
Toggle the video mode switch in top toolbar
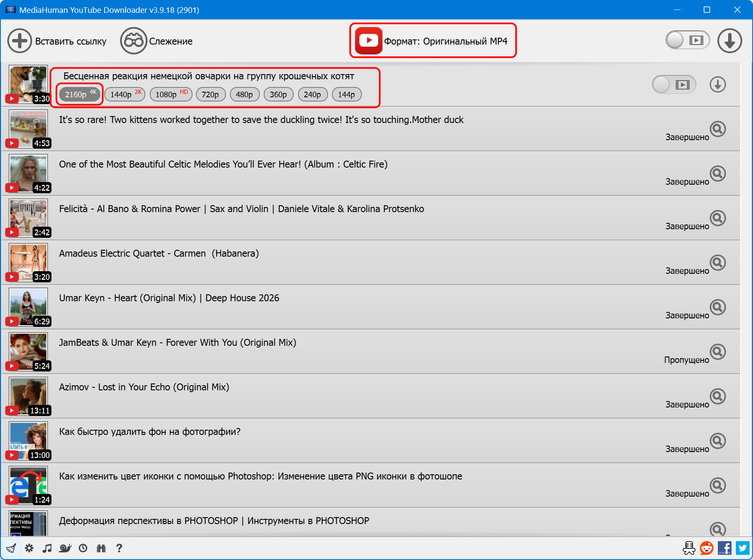tap(687, 40)
